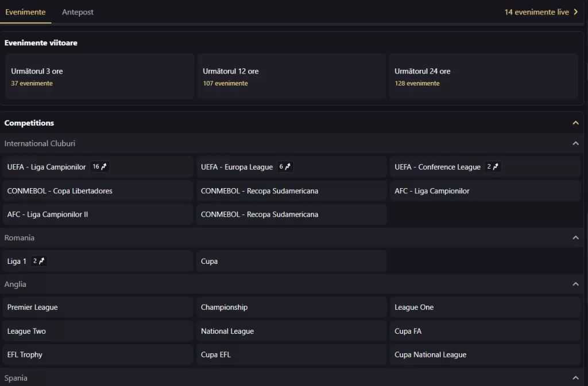Image resolution: width=588 pixels, height=386 pixels.
Task: Click the 37 evenimente count
Action: pos(32,83)
